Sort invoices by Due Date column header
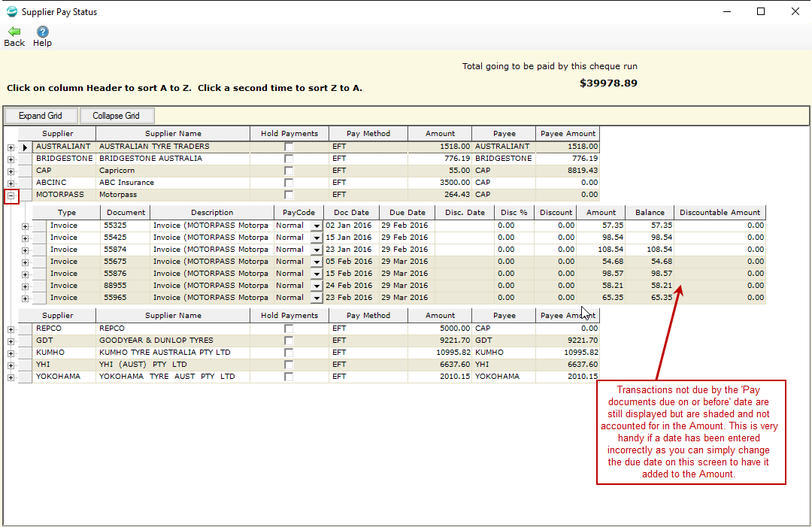 (407, 212)
